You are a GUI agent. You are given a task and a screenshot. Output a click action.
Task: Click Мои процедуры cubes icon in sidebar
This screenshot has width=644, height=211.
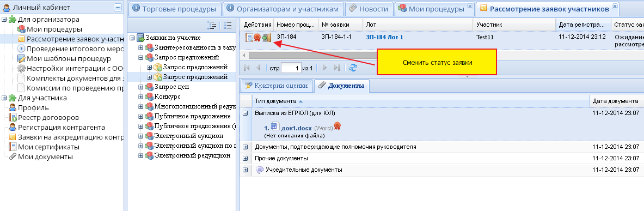(x=21, y=29)
